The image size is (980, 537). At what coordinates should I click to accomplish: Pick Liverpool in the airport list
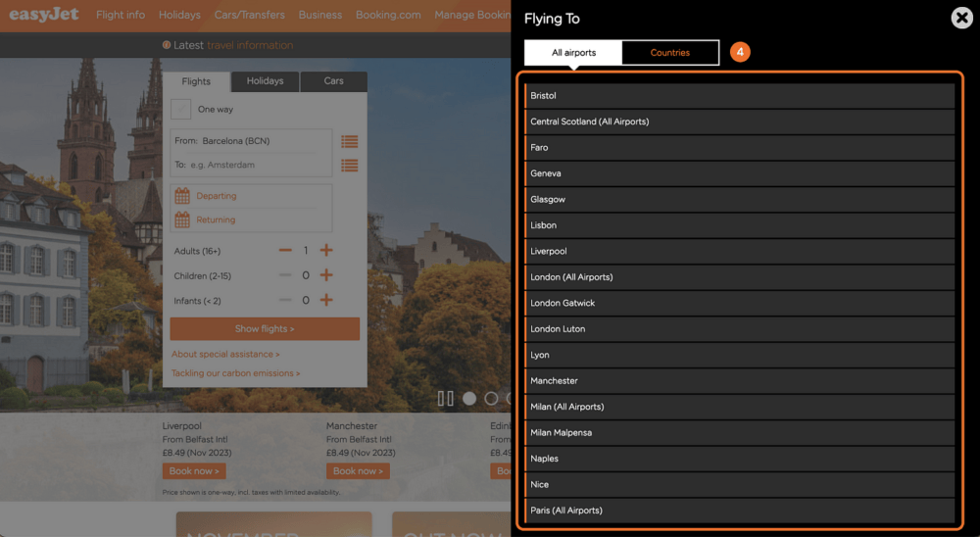coord(740,251)
